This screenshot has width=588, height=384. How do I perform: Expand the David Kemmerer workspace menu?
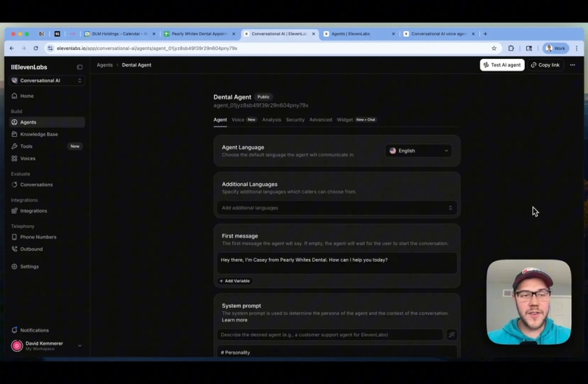(x=79, y=346)
